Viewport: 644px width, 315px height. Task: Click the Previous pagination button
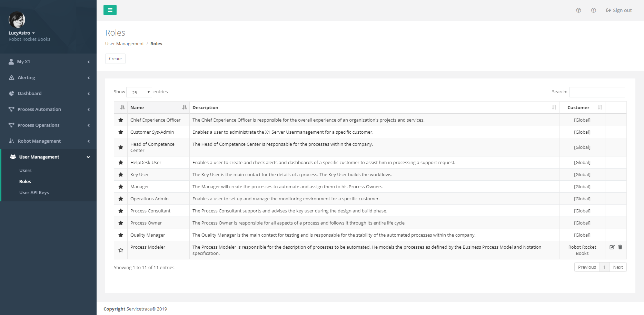click(587, 267)
